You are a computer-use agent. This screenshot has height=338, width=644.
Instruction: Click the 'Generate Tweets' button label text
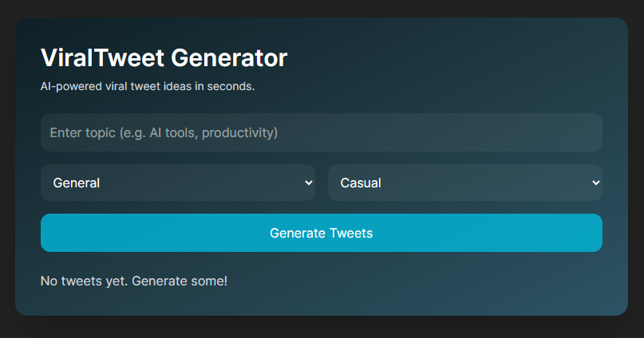pyautogui.click(x=321, y=233)
